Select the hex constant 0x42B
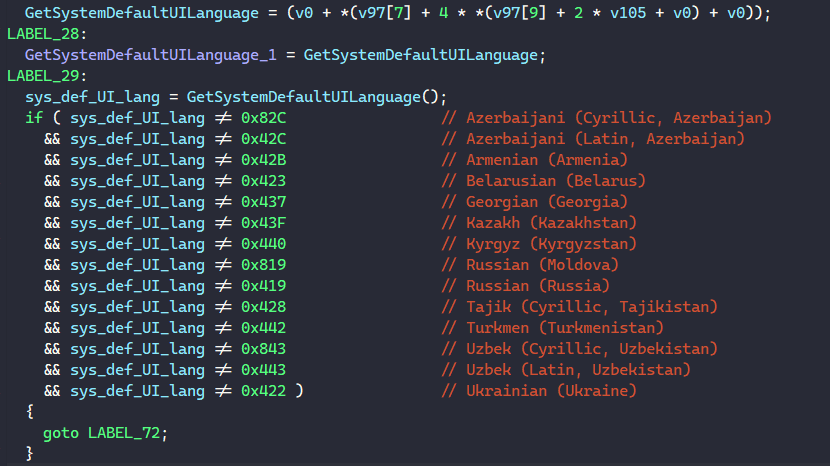830x466 pixels. point(263,160)
